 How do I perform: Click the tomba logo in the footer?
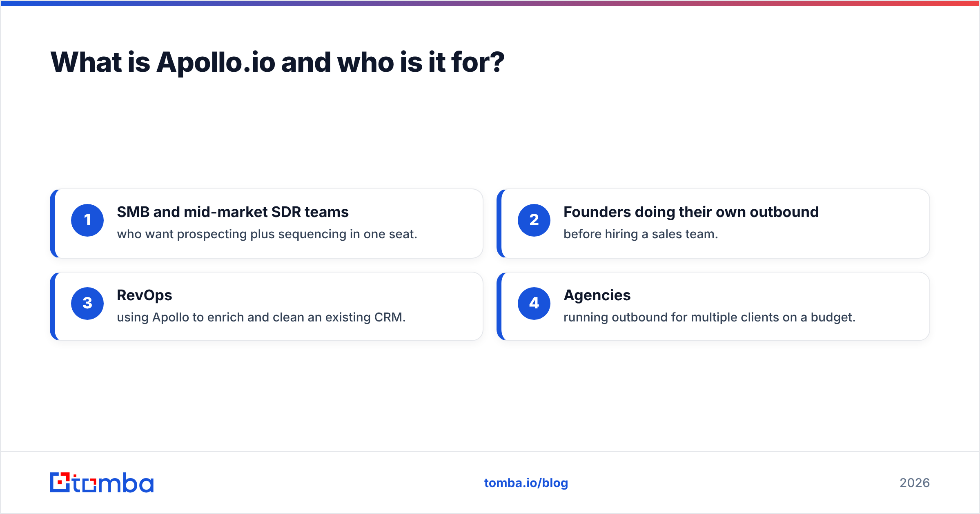click(x=102, y=483)
